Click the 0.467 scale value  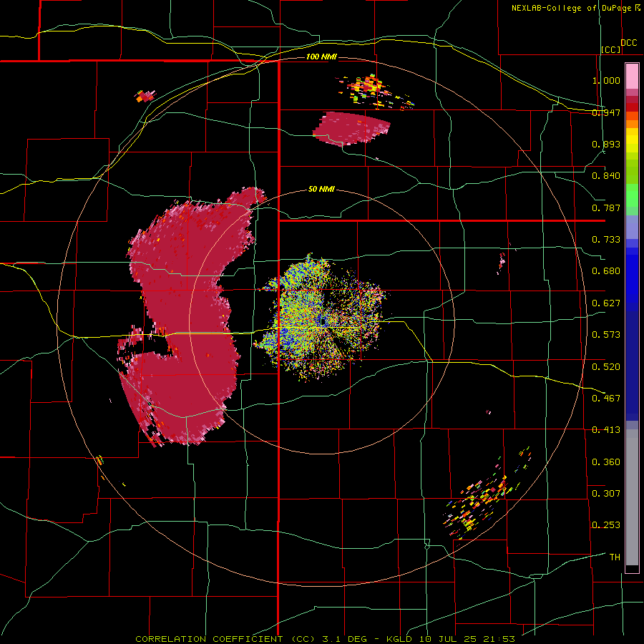coord(606,398)
